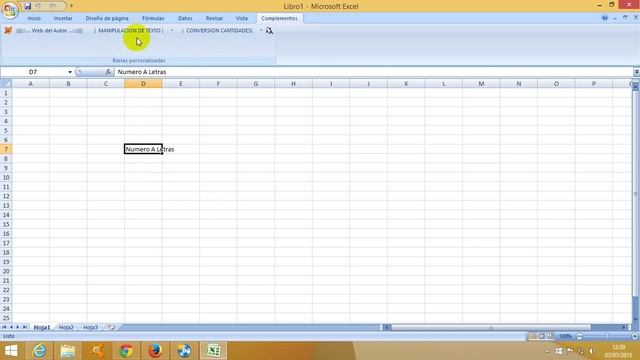Select row 15 header
The width and height of the screenshot is (640, 360).
click(x=6, y=224)
